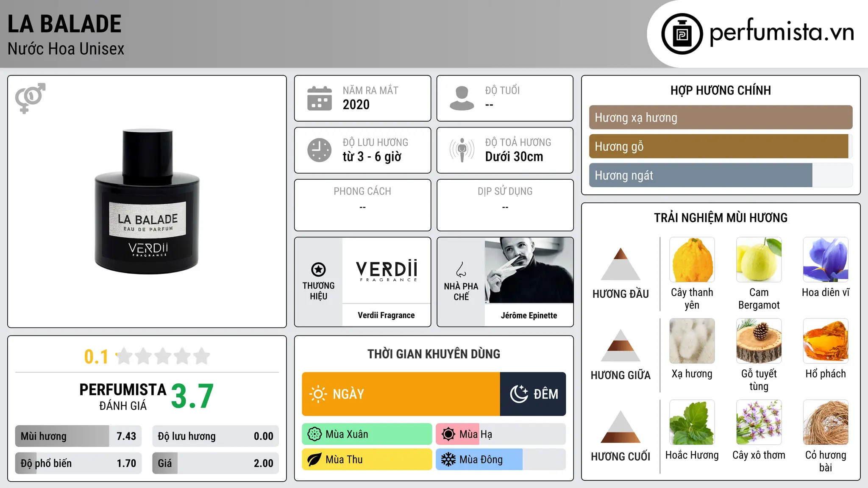Open the Jérôme Epinette perfumer photo

529,270
